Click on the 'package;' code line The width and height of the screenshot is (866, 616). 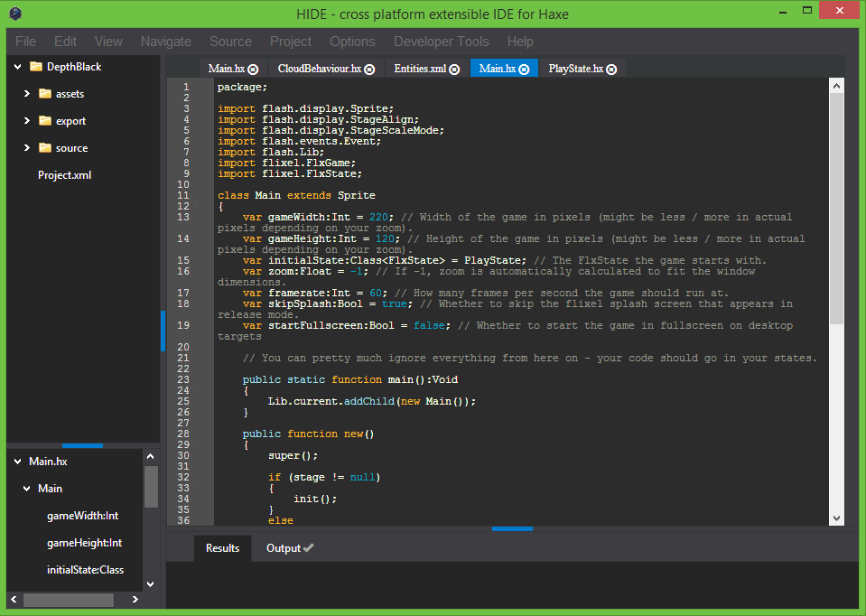point(242,88)
